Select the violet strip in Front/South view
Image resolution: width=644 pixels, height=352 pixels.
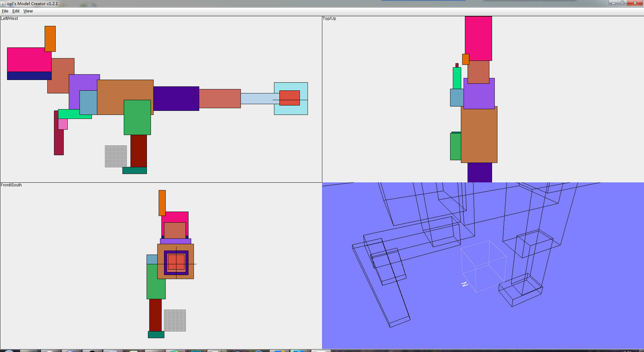point(176,241)
